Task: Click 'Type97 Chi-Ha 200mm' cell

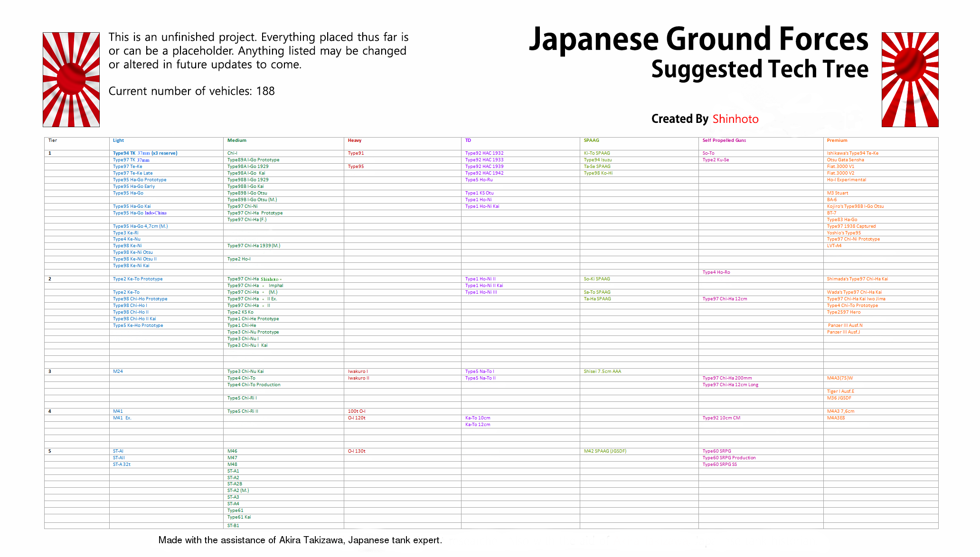Action: (727, 378)
